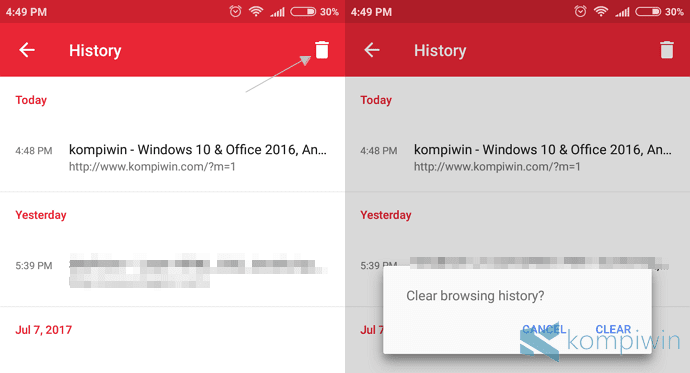Tap the trash icon in right History screen

tap(667, 50)
